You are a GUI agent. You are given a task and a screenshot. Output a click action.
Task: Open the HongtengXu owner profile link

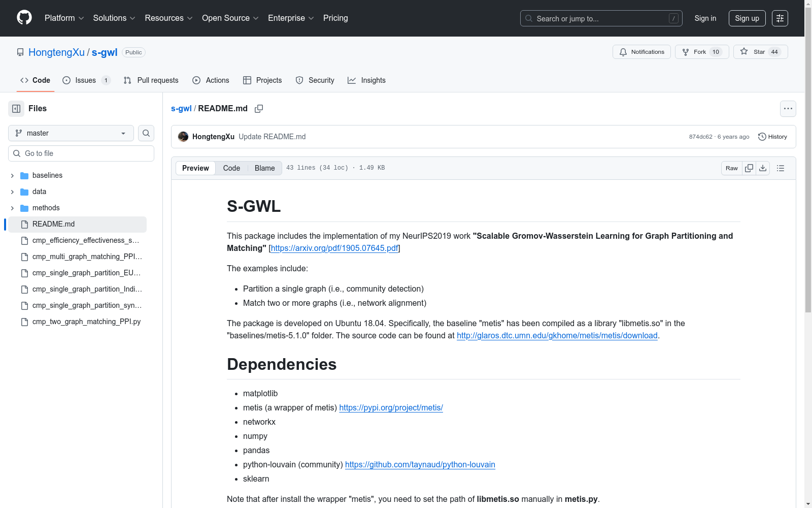pos(56,52)
